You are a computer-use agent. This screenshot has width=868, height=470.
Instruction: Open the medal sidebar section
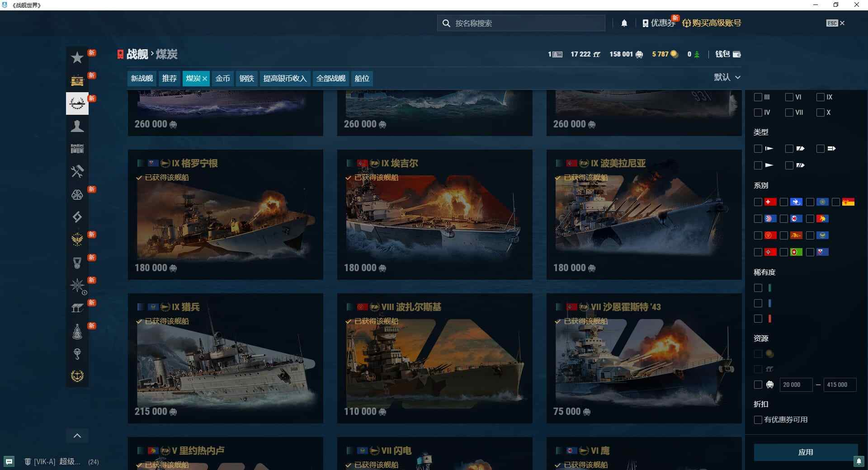pyautogui.click(x=77, y=262)
